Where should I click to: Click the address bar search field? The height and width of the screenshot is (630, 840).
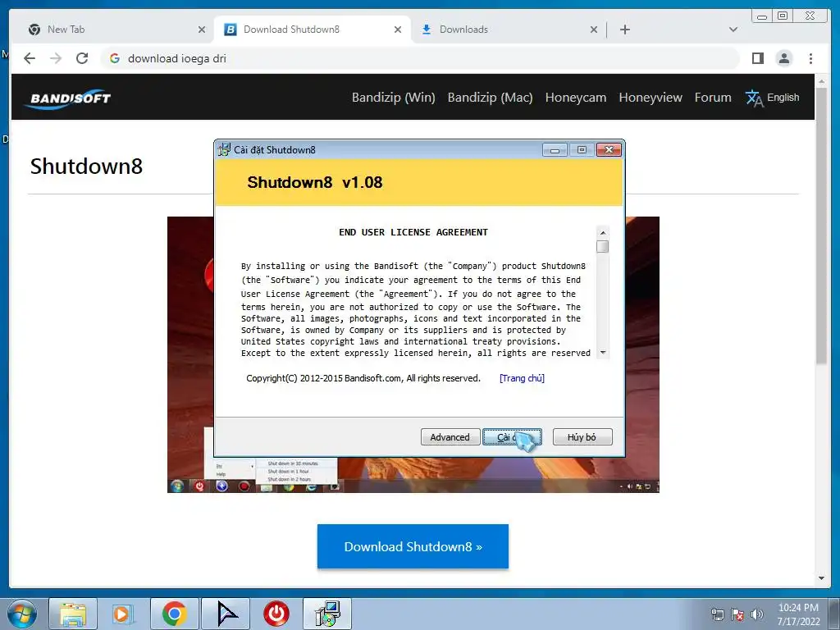[x=420, y=58]
